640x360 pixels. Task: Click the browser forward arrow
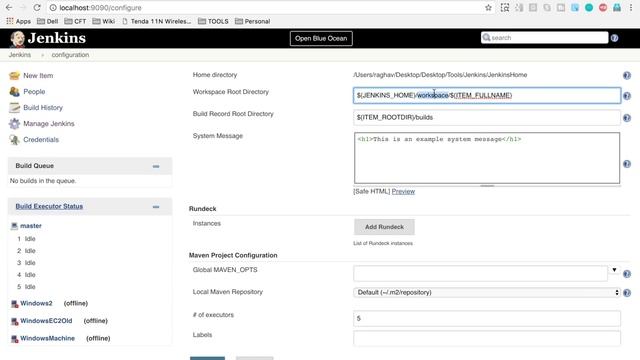(23, 7)
